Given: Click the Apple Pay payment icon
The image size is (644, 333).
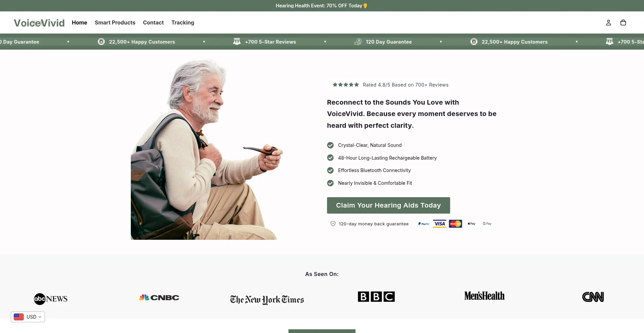Looking at the screenshot, I should [471, 224].
